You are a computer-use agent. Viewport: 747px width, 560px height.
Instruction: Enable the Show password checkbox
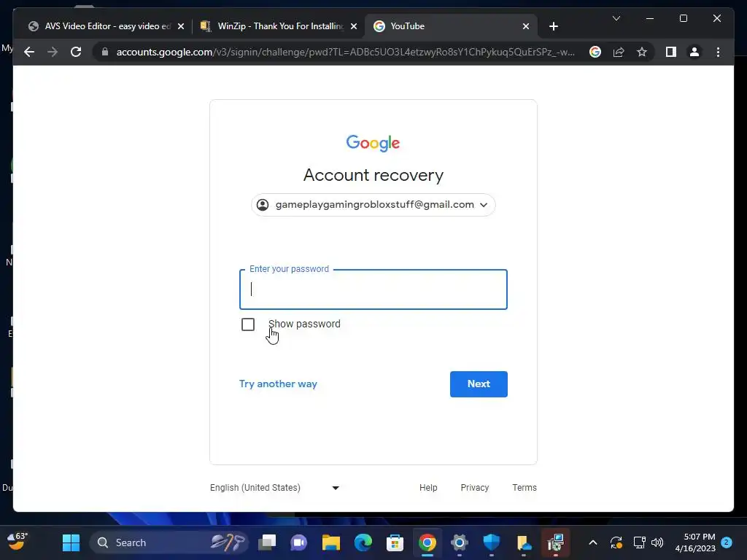point(248,324)
